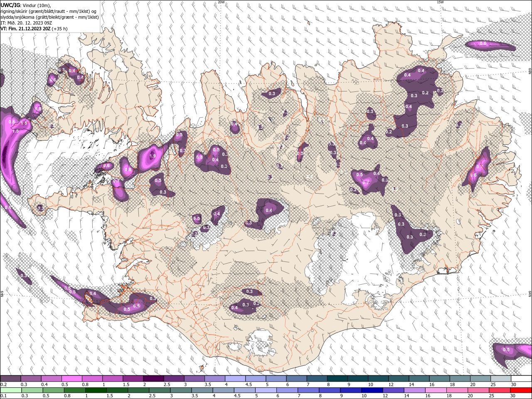This screenshot has height=399, width=532.
Task: Click the VT: Fim. 21.12.2023 20Z valid time
Action: tap(25, 29)
